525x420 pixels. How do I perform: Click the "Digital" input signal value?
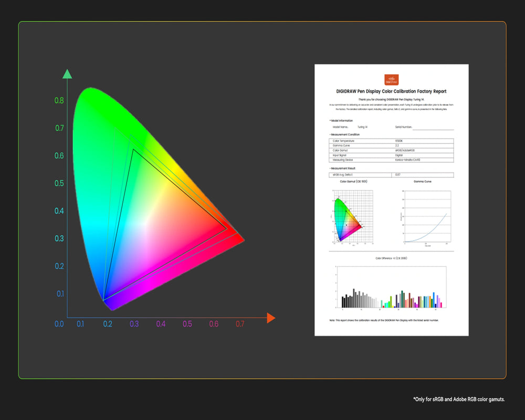pyautogui.click(x=399, y=155)
